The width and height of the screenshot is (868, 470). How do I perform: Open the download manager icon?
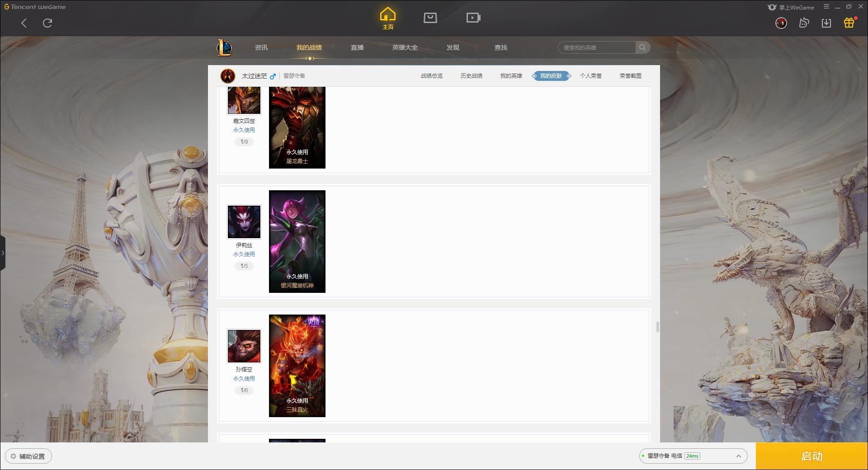click(x=826, y=23)
